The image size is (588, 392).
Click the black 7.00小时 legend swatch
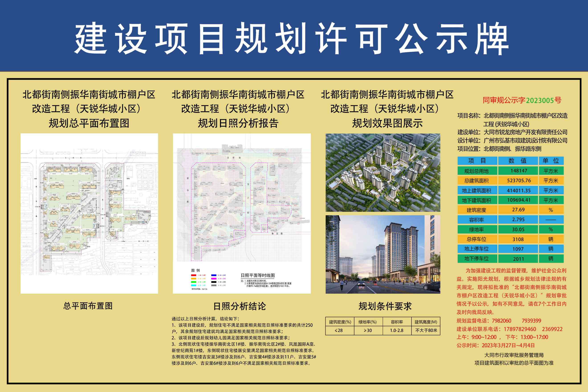214,282
